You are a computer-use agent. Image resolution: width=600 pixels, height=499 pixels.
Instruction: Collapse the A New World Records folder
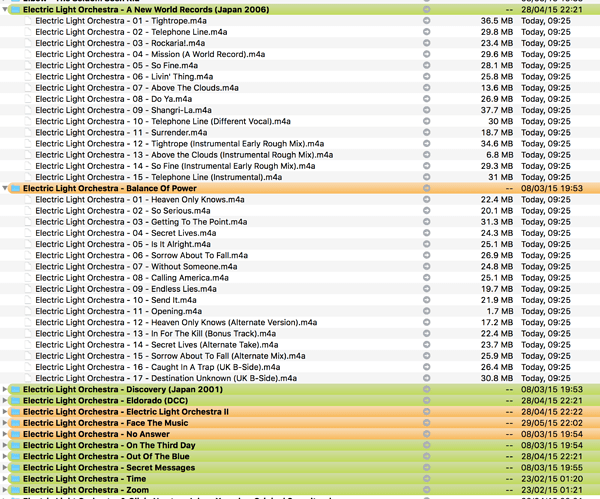[x=5, y=10]
